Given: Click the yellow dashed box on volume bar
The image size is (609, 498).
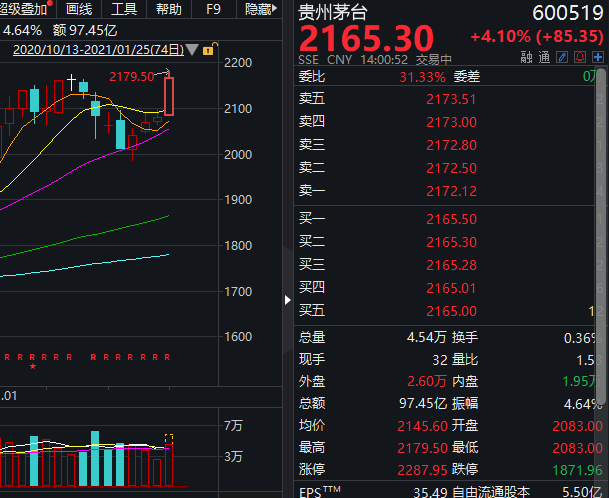Looking at the screenshot, I should pyautogui.click(x=168, y=438).
